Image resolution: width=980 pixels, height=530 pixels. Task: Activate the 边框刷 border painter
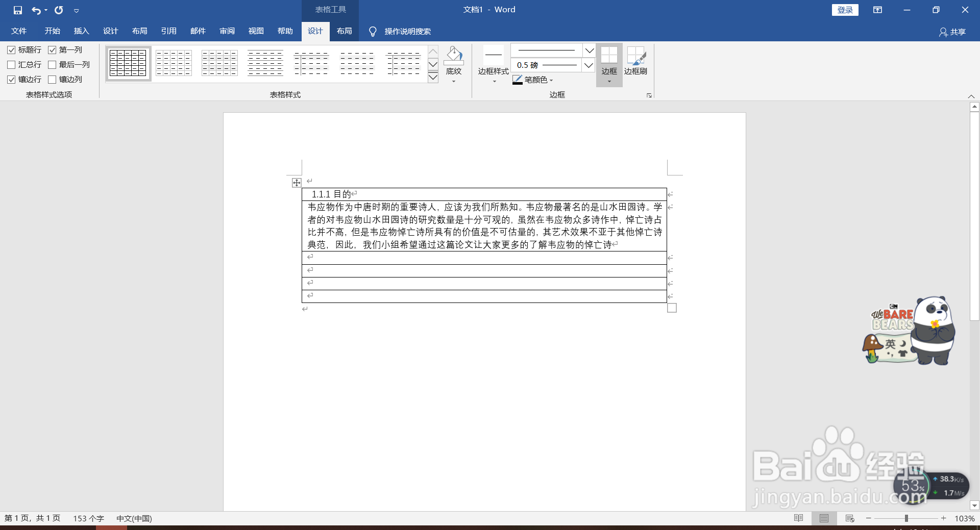636,60
